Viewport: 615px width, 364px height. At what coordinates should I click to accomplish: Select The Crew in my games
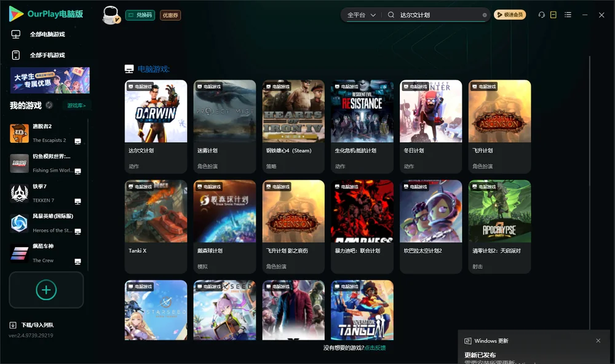tap(46, 253)
